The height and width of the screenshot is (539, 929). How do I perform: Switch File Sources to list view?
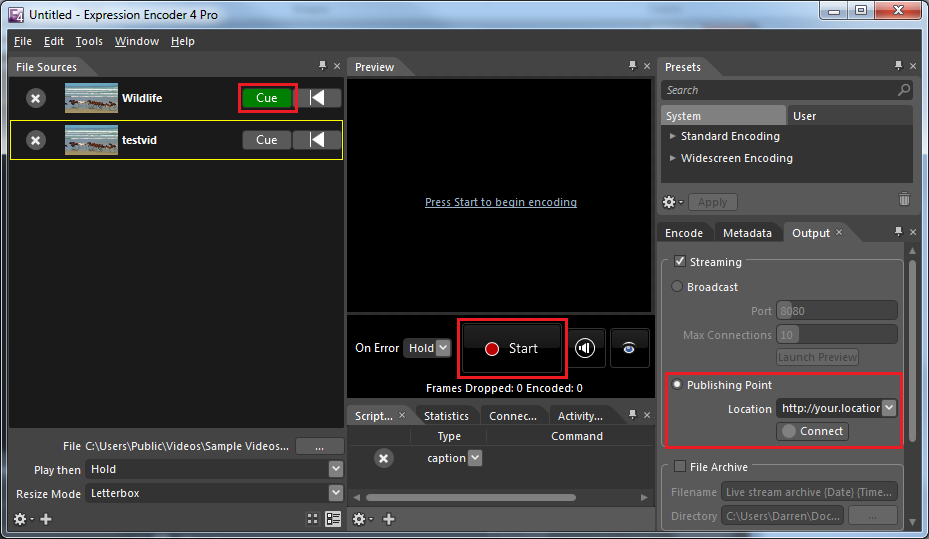pos(333,519)
